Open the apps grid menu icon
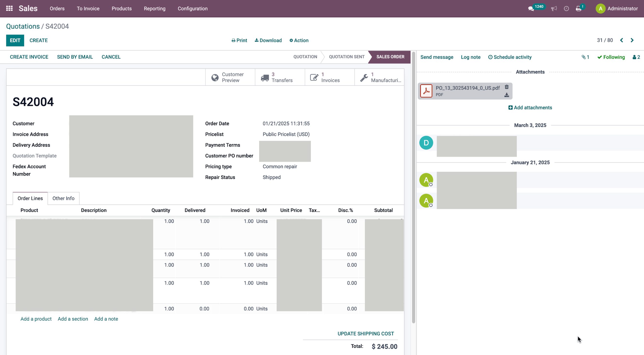Screen dimensions: 644x355 [9, 9]
